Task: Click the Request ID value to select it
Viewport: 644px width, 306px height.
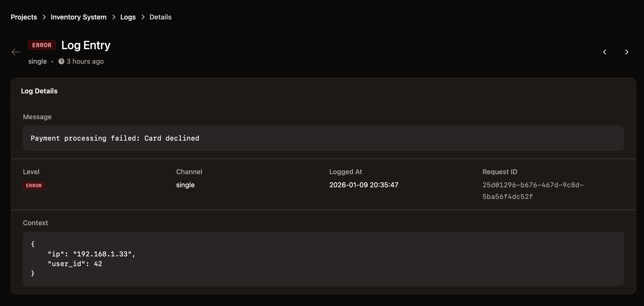Action: (533, 191)
